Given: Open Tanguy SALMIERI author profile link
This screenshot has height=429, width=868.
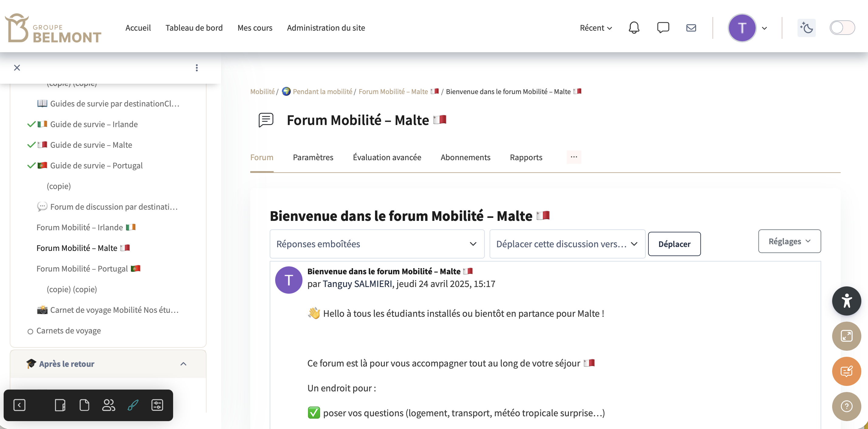Looking at the screenshot, I should (357, 284).
